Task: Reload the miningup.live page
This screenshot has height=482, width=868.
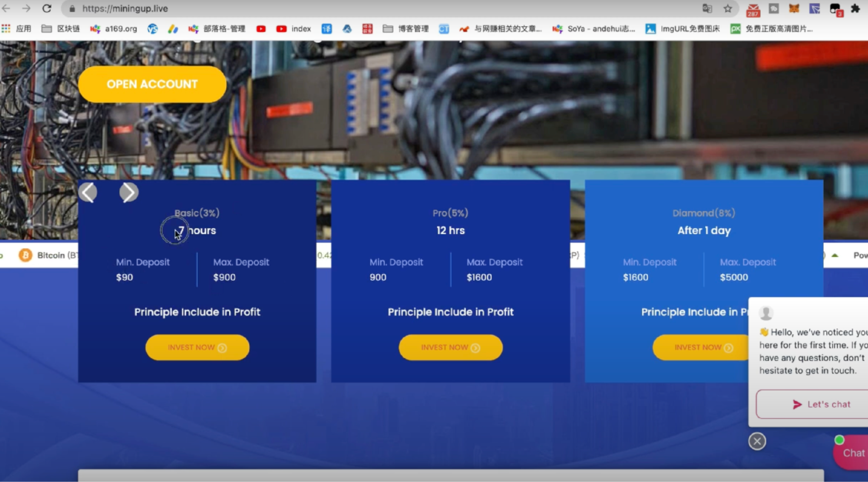Action: pyautogui.click(x=47, y=8)
